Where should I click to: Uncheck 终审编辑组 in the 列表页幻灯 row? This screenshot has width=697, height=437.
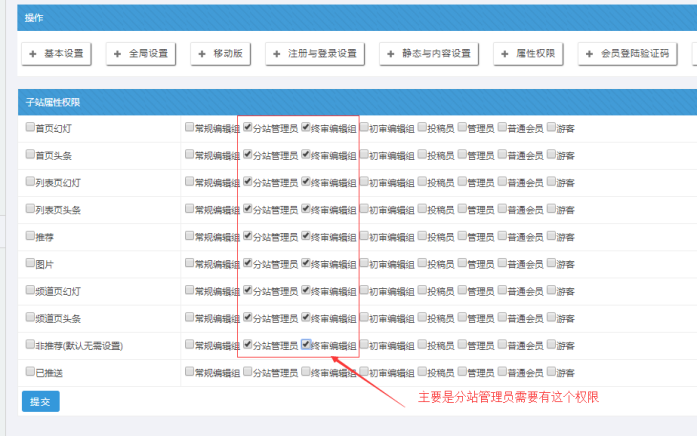click(x=306, y=182)
